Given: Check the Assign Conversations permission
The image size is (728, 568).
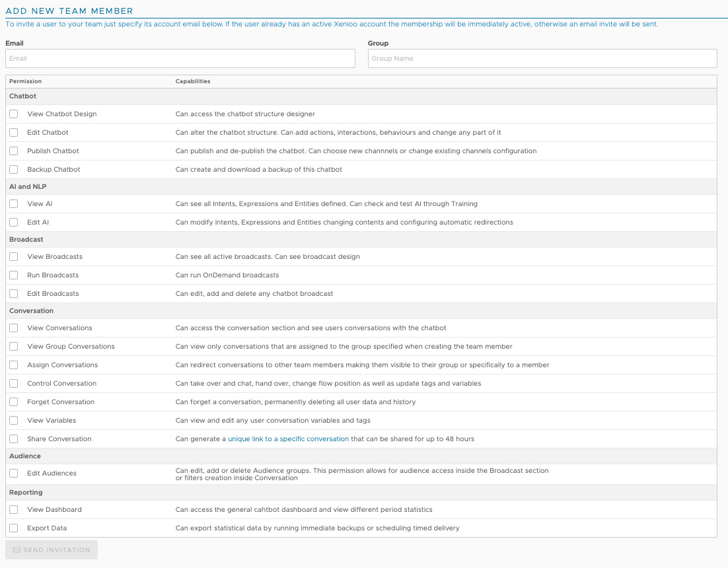Looking at the screenshot, I should (14, 365).
